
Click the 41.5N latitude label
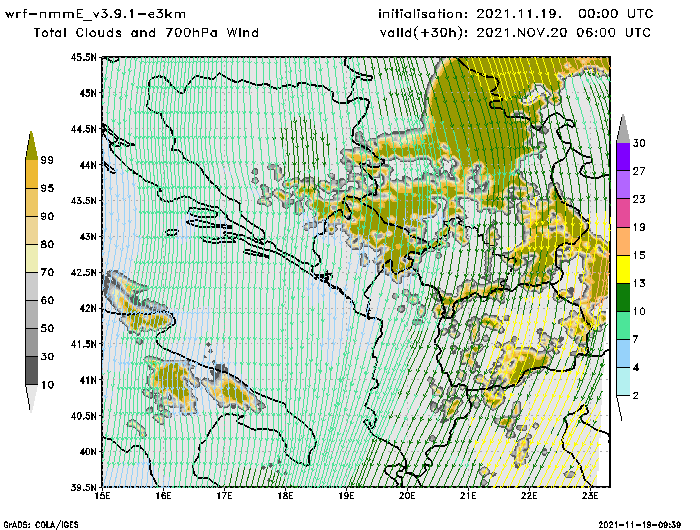point(83,344)
